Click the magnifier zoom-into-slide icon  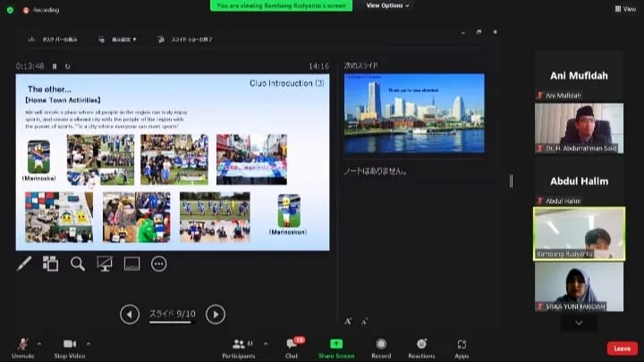77,264
